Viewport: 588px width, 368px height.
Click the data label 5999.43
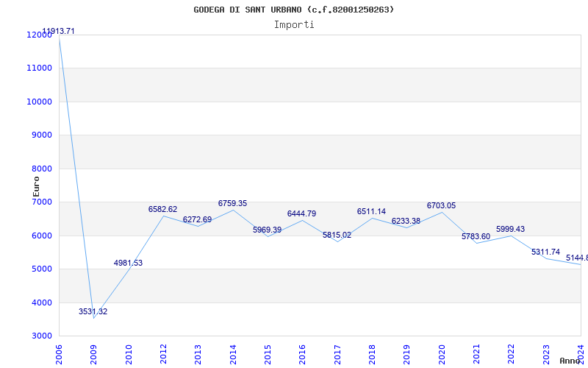[510, 229]
